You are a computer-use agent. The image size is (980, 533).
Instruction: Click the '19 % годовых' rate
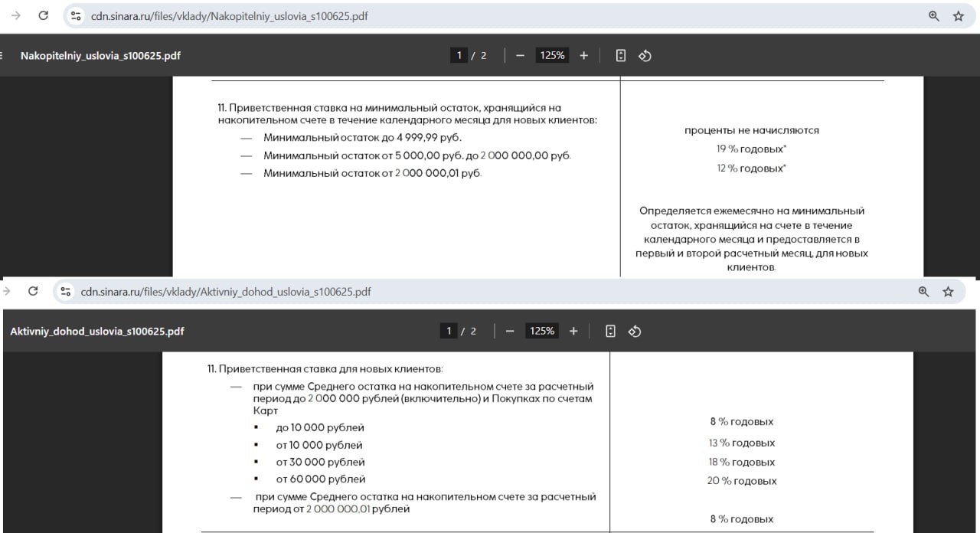pyautogui.click(x=752, y=149)
